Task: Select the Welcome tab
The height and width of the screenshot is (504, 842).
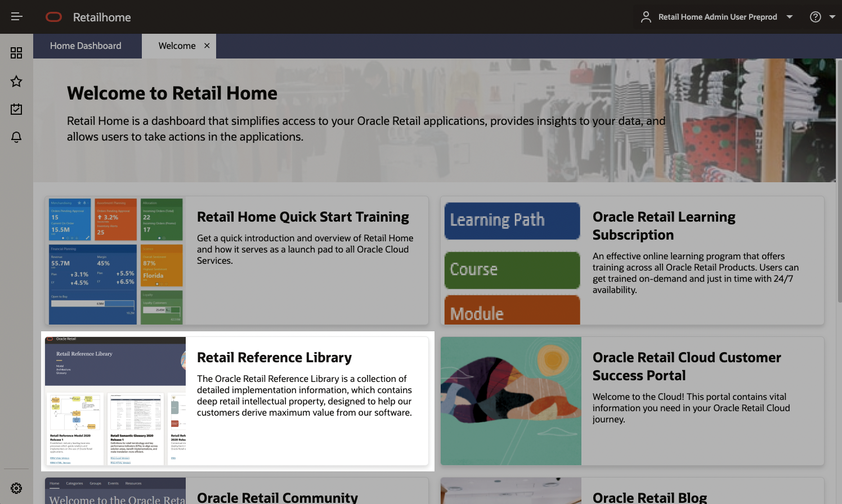Action: tap(177, 46)
